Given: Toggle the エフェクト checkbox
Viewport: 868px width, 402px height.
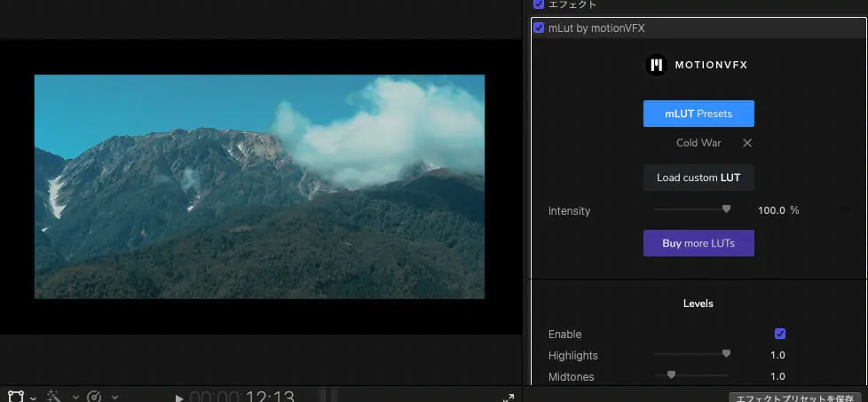Looking at the screenshot, I should [539, 4].
